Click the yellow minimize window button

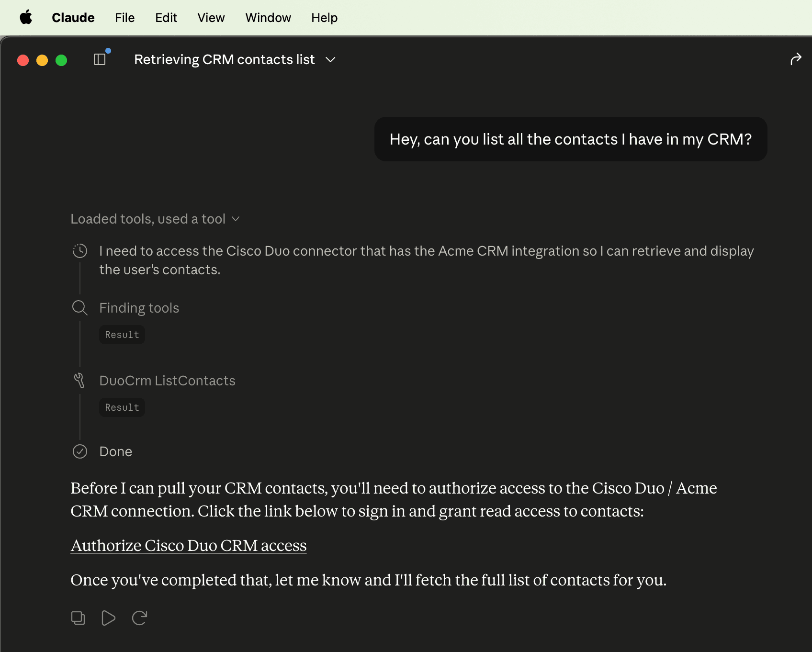click(x=42, y=60)
